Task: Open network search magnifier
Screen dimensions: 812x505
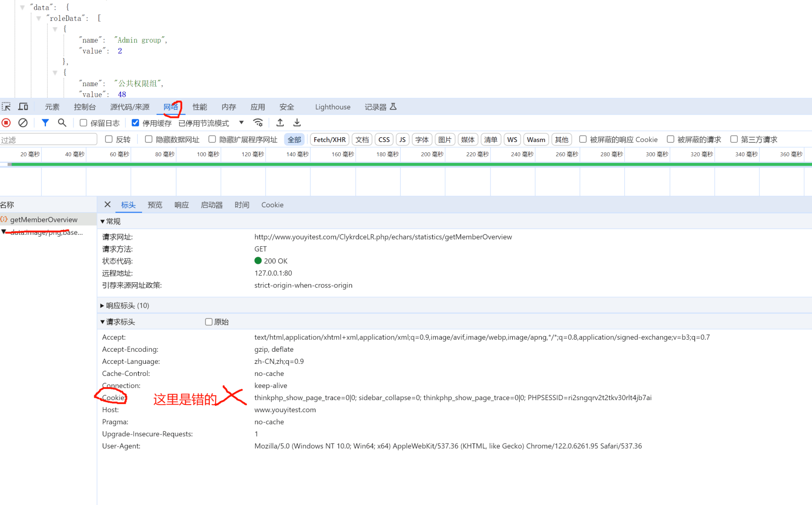Action: [62, 123]
